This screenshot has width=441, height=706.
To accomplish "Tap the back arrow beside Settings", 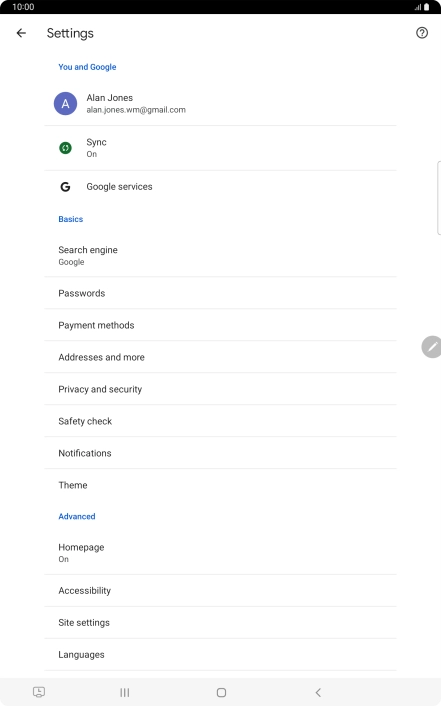I will pos(21,33).
